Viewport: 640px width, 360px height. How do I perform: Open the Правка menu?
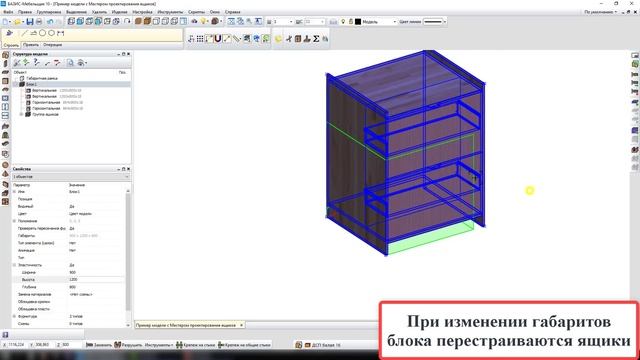point(25,12)
